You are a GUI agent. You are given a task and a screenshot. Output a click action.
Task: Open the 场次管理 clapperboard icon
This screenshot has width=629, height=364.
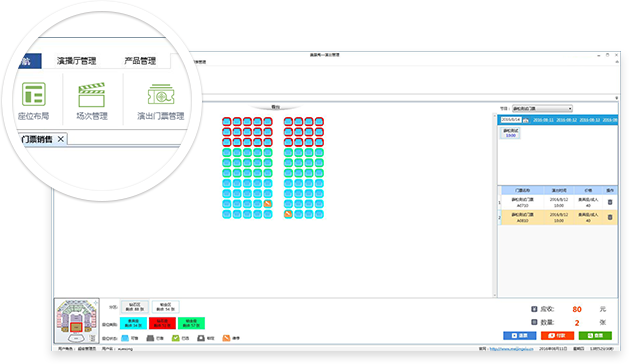click(x=92, y=101)
